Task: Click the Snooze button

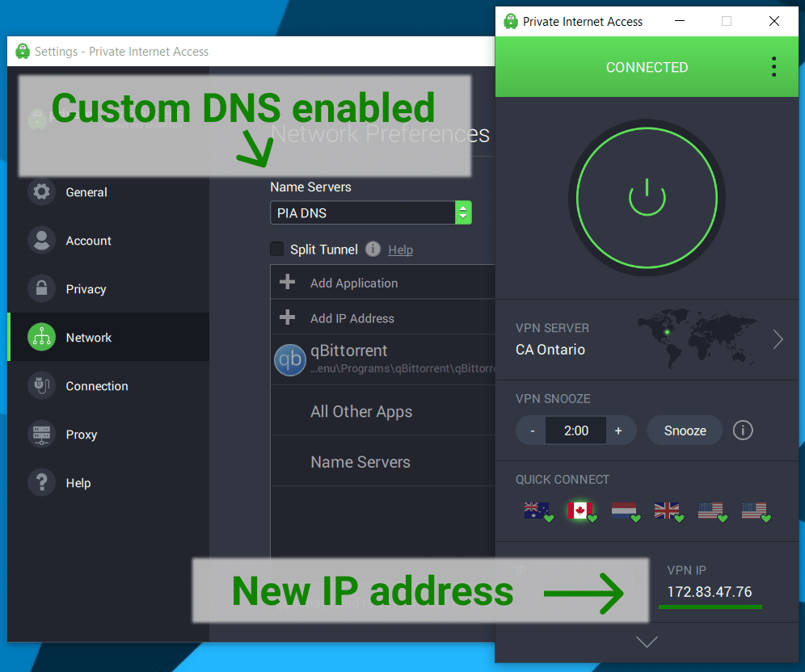Action: (x=685, y=430)
